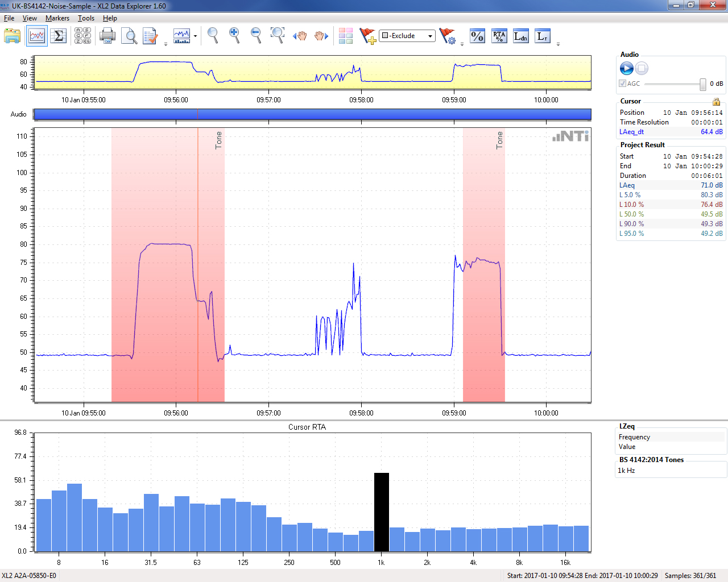This screenshot has width=728, height=582.
Task: Play the audio recording
Action: [x=626, y=68]
